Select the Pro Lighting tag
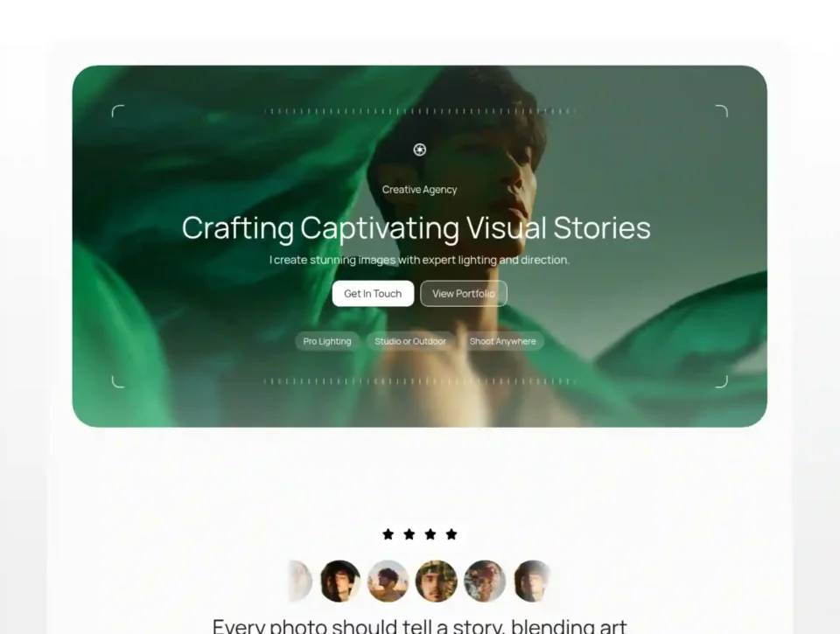The width and height of the screenshot is (840, 634). [x=327, y=341]
